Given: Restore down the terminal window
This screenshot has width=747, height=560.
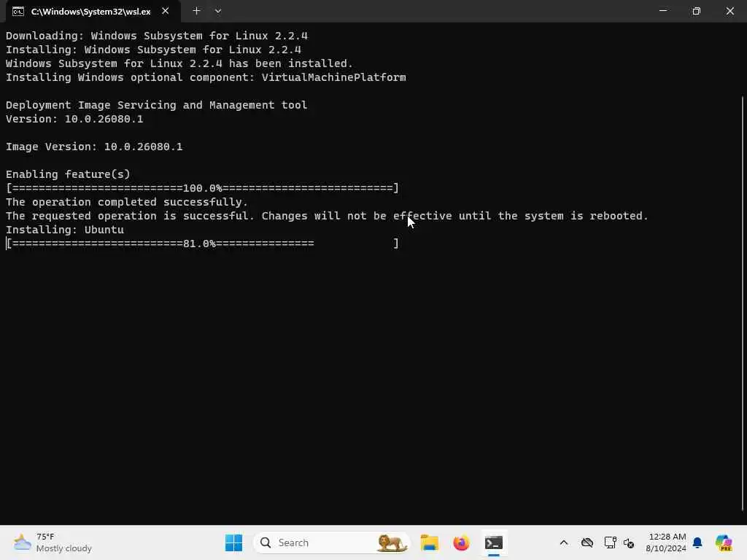Looking at the screenshot, I should 696,10.
